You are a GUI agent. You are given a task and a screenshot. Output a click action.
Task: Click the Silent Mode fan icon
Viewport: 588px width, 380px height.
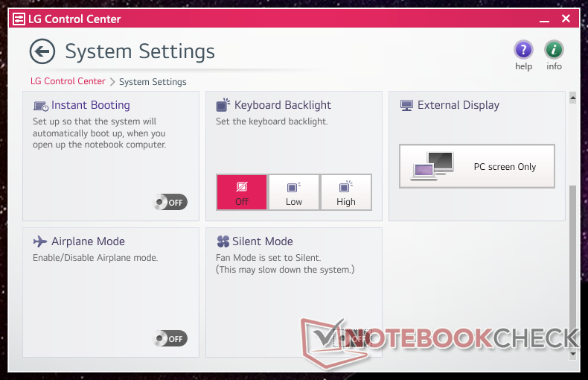coord(223,241)
